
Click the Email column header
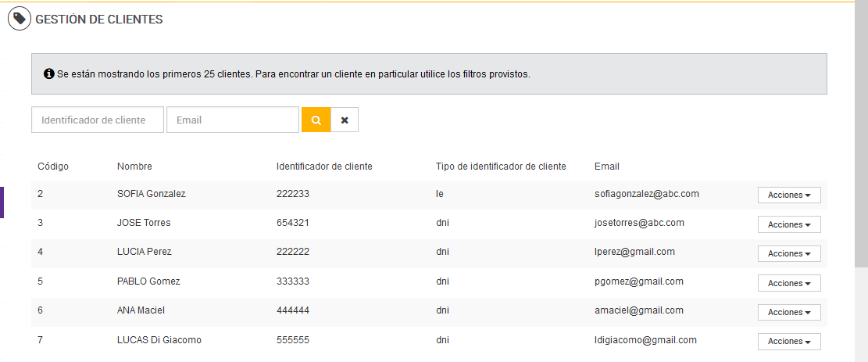coord(606,167)
